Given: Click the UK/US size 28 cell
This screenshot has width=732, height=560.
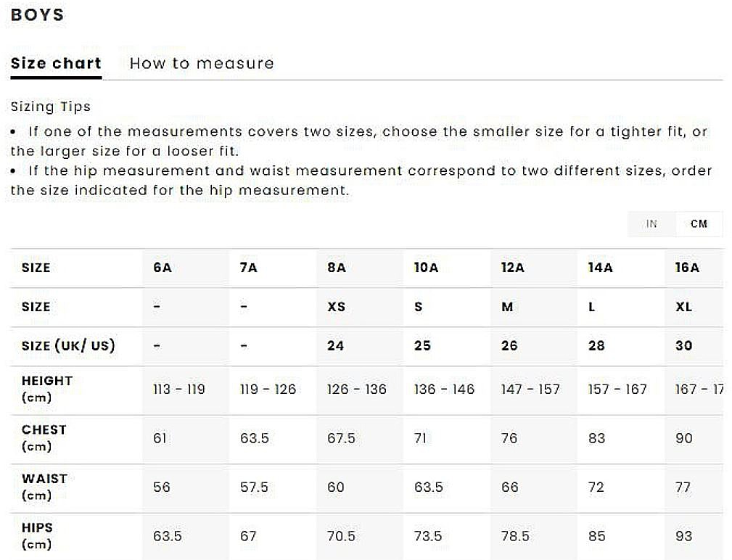Looking at the screenshot, I should tap(596, 346).
